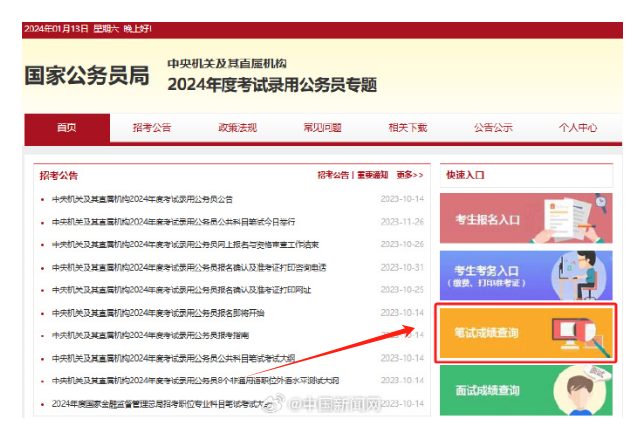The image size is (643, 425).
Task: Click the date 2023-10-25
Action: (402, 290)
